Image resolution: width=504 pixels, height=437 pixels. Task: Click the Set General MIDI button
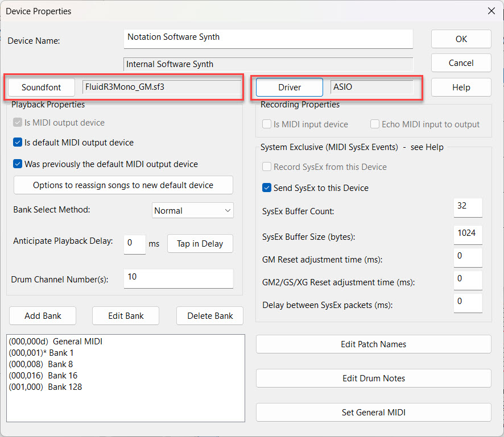pyautogui.click(x=373, y=413)
